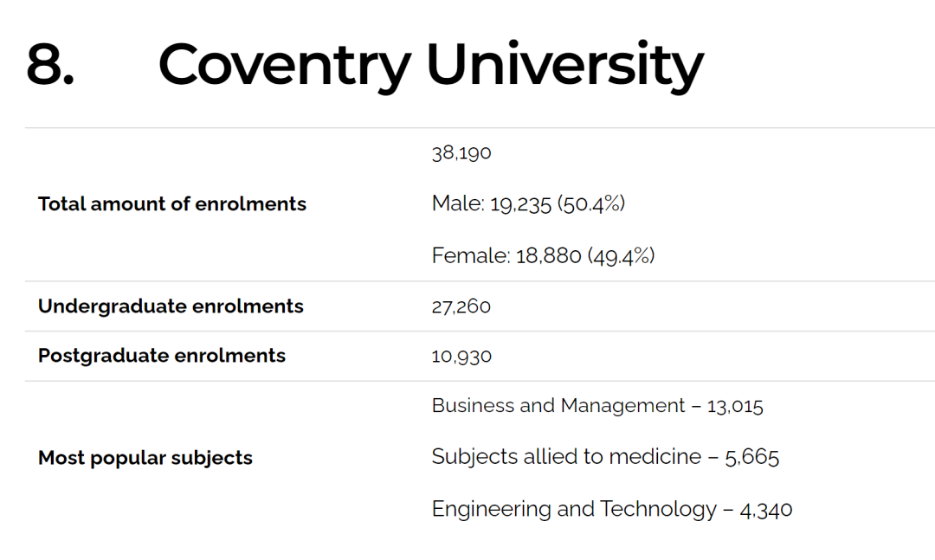Image resolution: width=935 pixels, height=560 pixels.
Task: Click the 13,015 Business enrolment figure
Action: (x=735, y=407)
